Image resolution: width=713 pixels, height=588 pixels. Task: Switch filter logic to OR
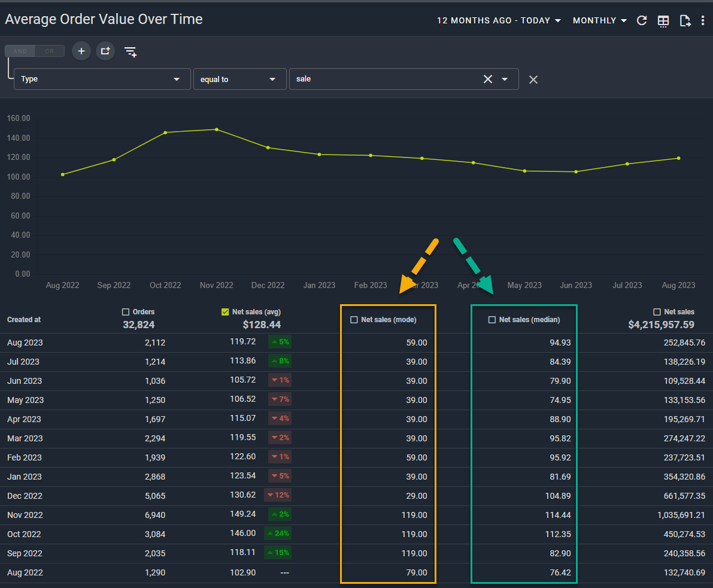tap(50, 51)
